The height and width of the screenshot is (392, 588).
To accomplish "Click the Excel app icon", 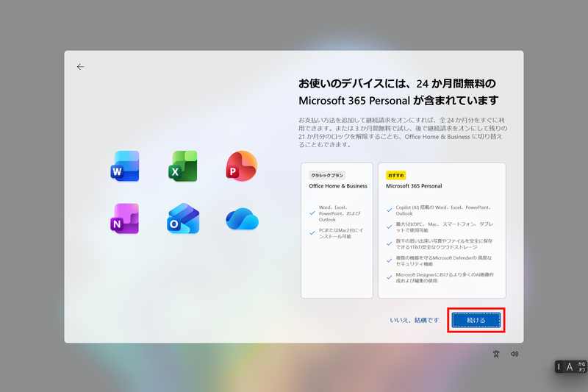I will 183,166.
